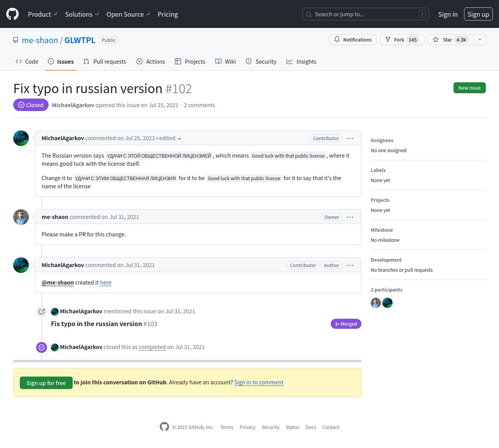Viewport: 499px width, 448px height.
Task: Click MichaelAgarkov's avatar beside the first comment
Action: coord(21,138)
